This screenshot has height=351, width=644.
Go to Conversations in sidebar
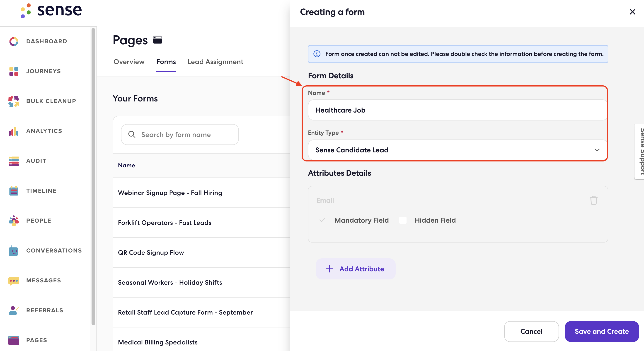coord(54,251)
